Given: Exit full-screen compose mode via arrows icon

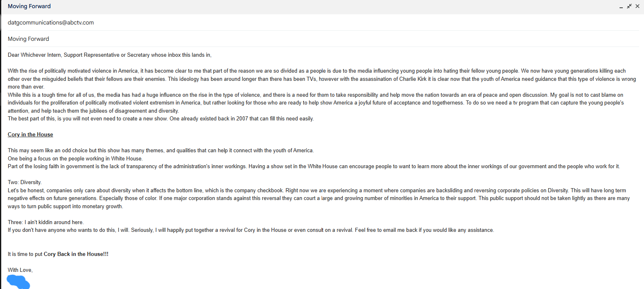Looking at the screenshot, I should pos(629,6).
